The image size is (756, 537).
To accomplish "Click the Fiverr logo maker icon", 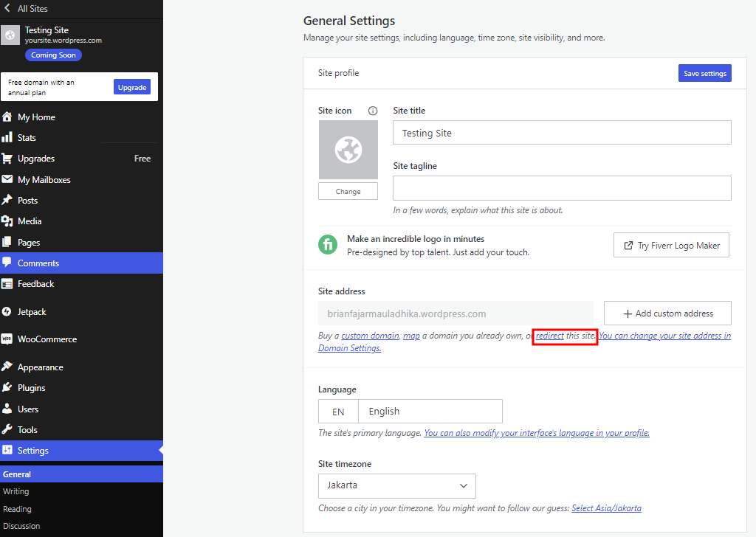I will (327, 244).
